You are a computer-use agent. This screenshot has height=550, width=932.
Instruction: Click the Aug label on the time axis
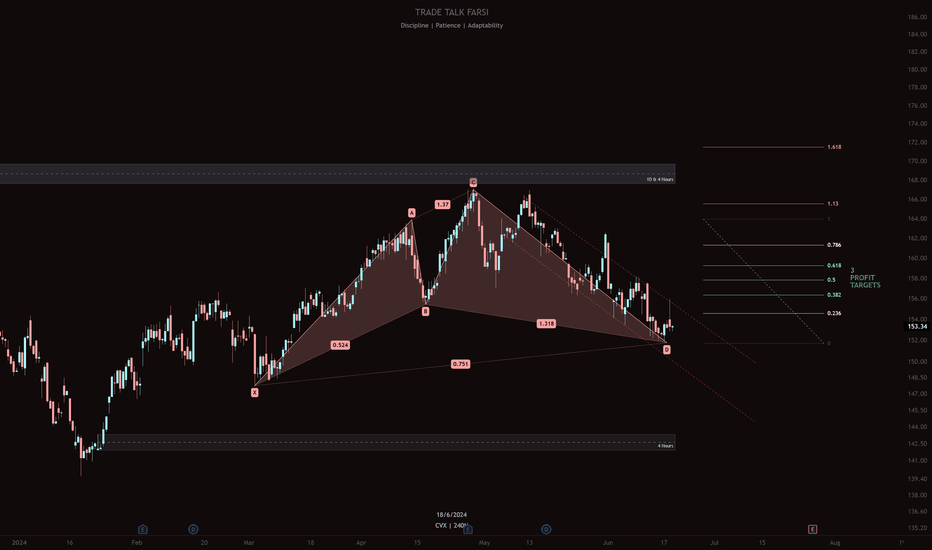point(835,542)
